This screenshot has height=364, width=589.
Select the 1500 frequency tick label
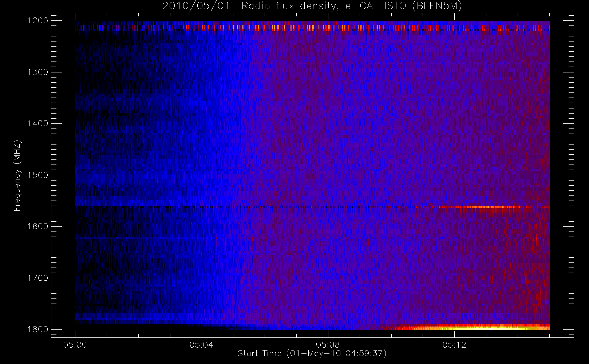pyautogui.click(x=38, y=175)
